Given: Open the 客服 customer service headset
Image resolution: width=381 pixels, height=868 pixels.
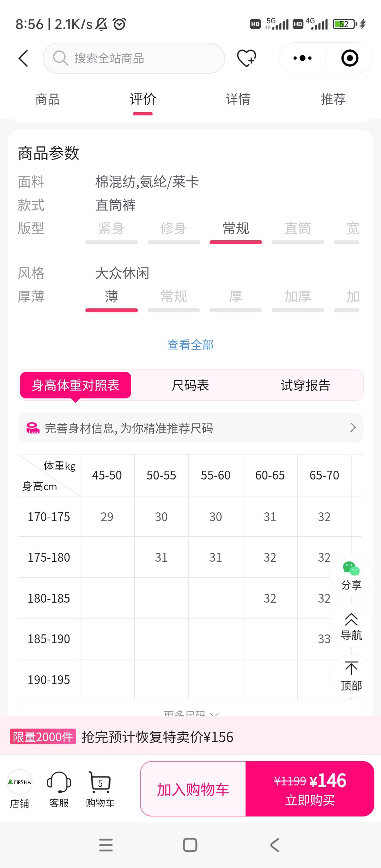Looking at the screenshot, I should [59, 789].
